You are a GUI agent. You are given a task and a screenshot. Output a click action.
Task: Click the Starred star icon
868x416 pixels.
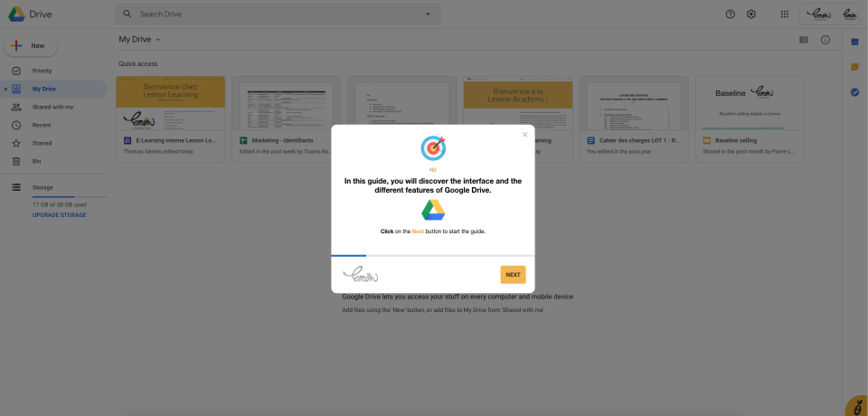pyautogui.click(x=16, y=143)
